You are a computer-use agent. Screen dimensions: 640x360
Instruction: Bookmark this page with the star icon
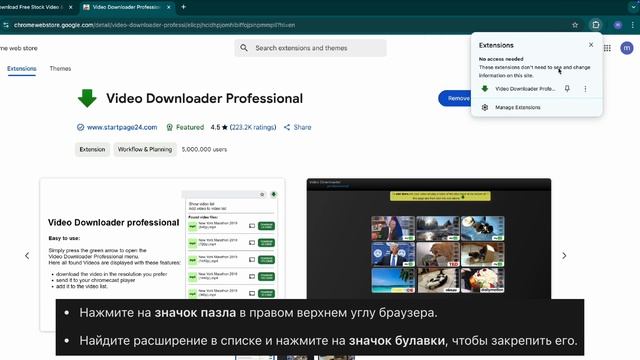[x=575, y=25]
